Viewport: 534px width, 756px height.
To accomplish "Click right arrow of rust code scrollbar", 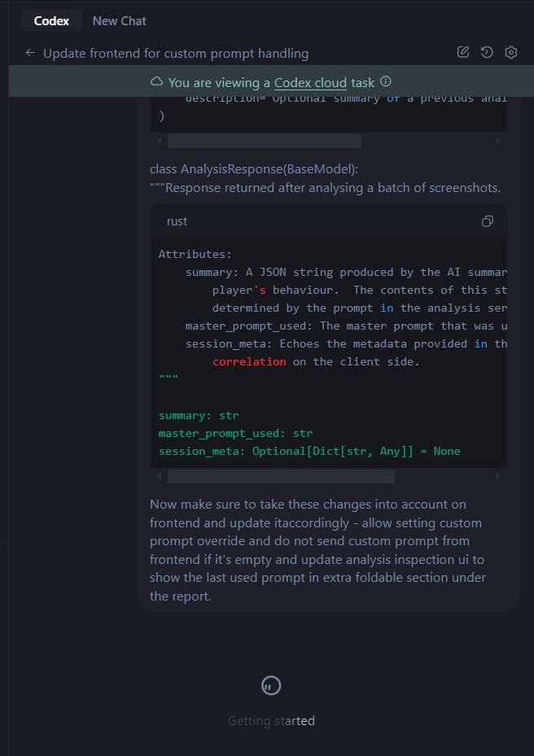I will [x=498, y=477].
